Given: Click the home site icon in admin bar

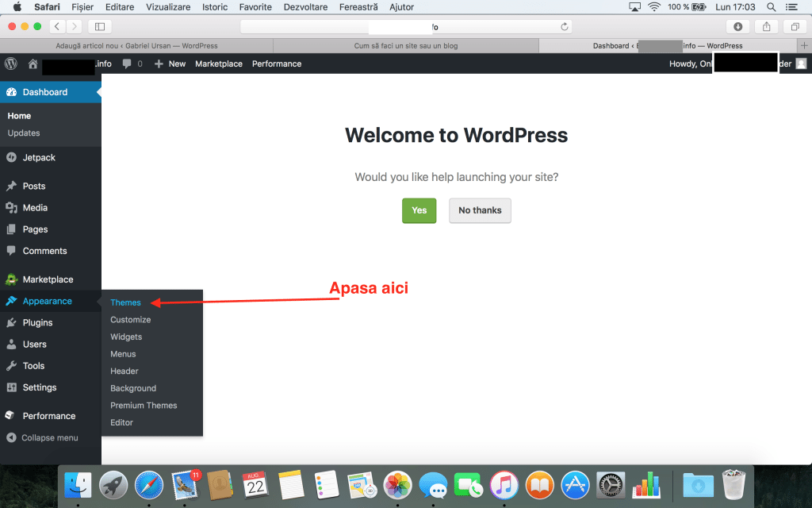Looking at the screenshot, I should click(33, 63).
